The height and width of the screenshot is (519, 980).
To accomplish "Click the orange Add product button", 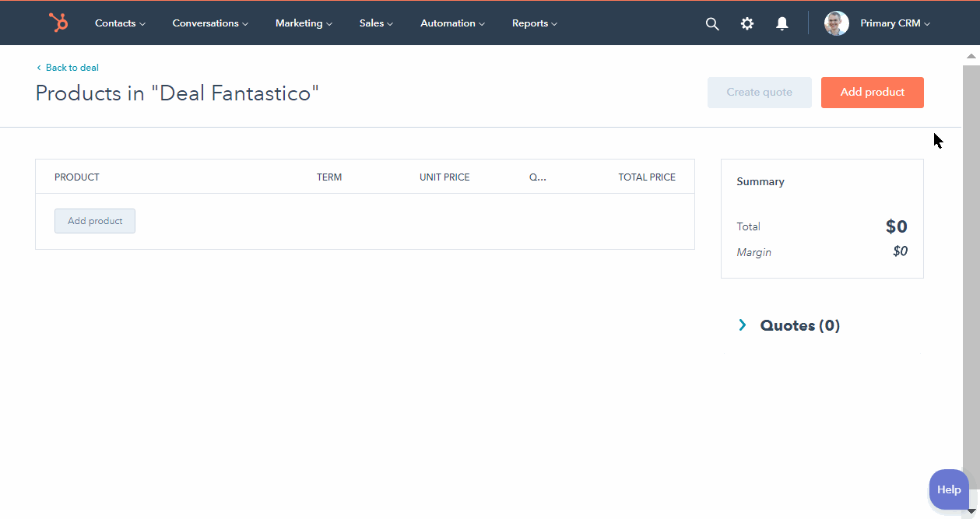I will click(872, 92).
